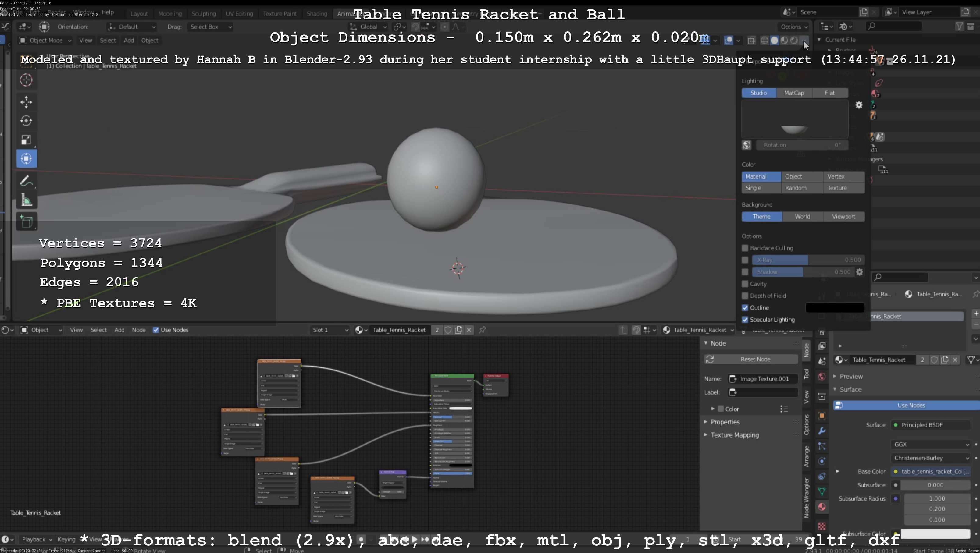The image size is (980, 553).
Task: Click outliner filter funnel icon
Action: pos(960,26)
